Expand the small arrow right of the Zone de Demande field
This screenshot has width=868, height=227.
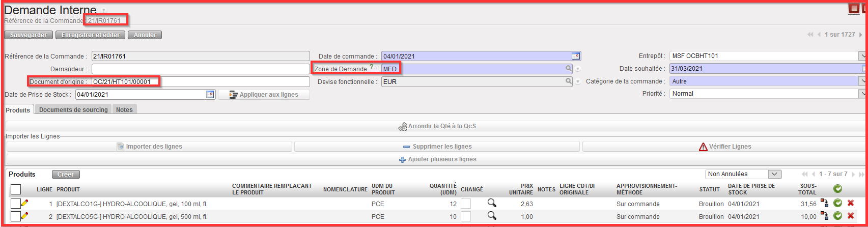[578, 69]
